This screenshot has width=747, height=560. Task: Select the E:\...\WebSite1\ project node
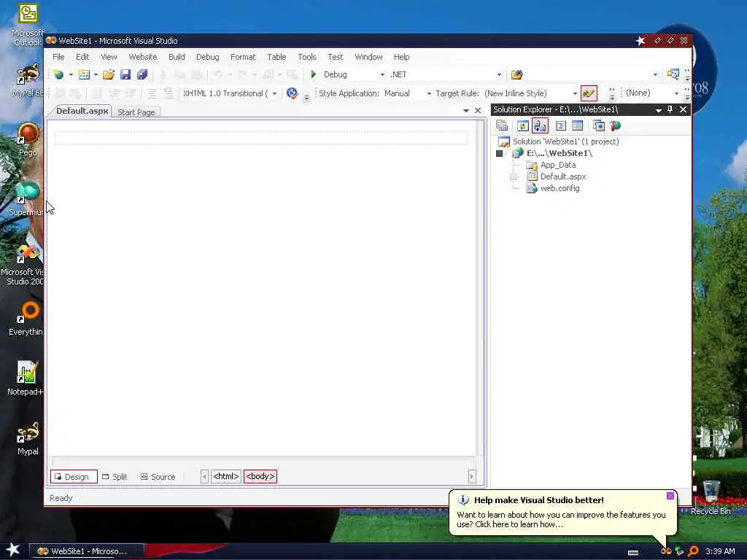[560, 153]
